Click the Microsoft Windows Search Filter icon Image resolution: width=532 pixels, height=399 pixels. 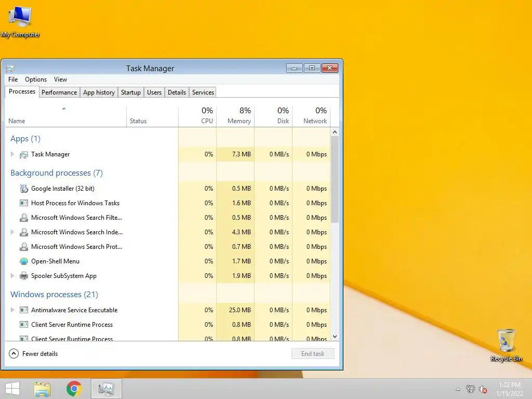click(x=24, y=218)
